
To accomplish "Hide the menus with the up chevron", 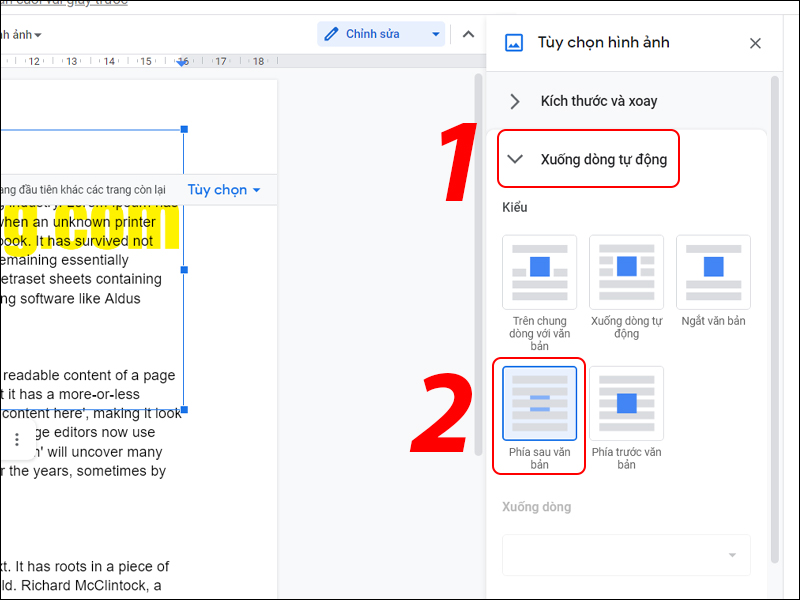I will (x=468, y=34).
